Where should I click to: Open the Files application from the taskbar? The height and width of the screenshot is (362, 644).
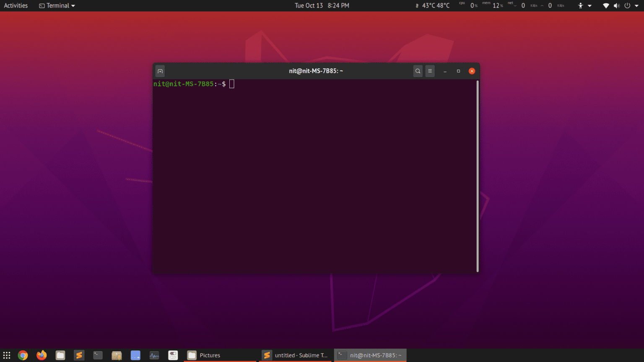pyautogui.click(x=60, y=355)
